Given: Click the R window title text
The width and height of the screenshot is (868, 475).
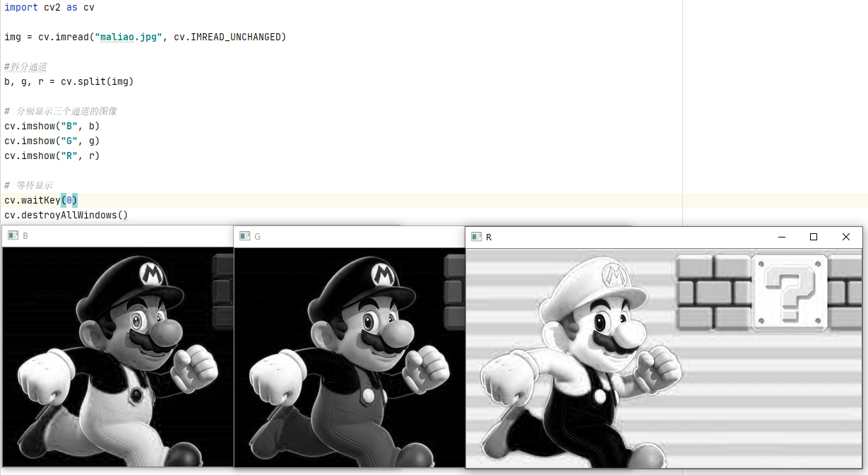Looking at the screenshot, I should pos(489,237).
